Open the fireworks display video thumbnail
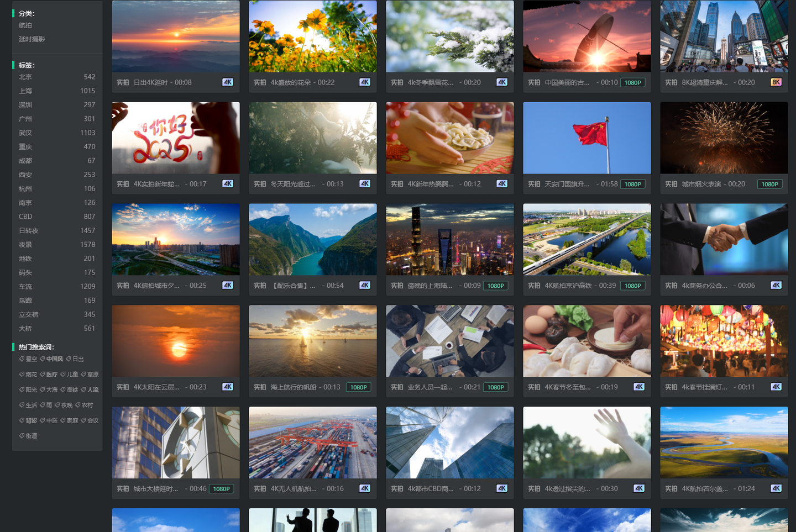The image size is (796, 532). (724, 138)
